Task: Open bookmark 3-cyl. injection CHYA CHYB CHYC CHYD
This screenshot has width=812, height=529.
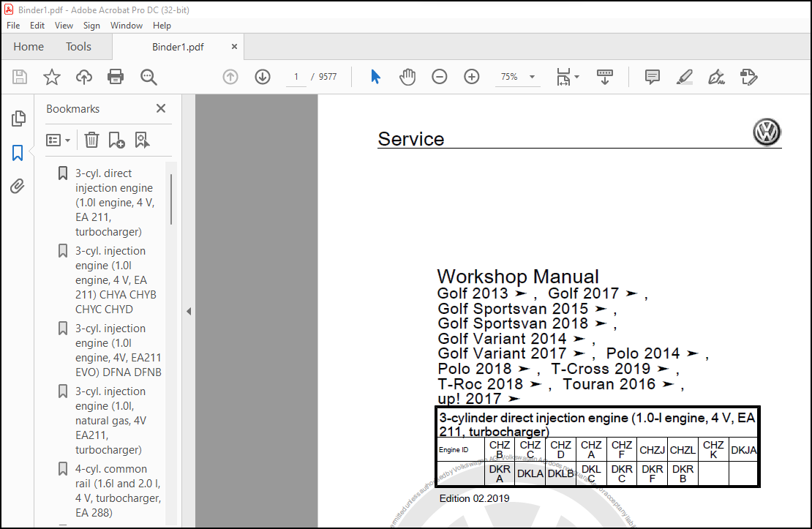Action: click(116, 279)
